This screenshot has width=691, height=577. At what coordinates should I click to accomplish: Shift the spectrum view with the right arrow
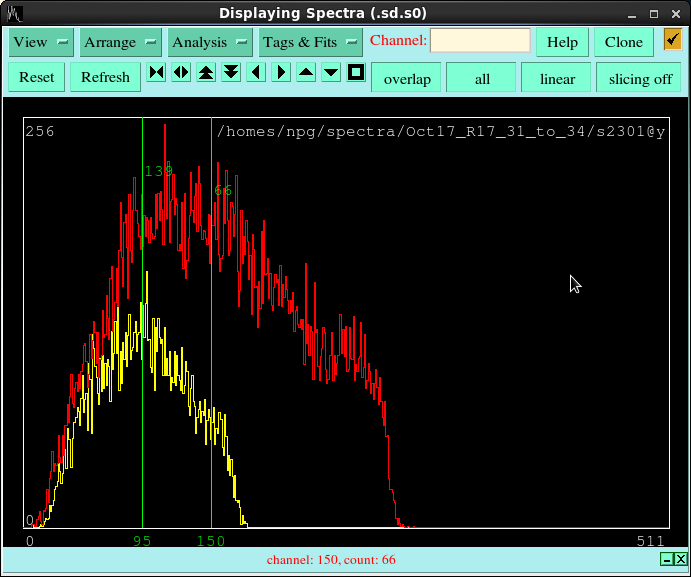coord(281,73)
